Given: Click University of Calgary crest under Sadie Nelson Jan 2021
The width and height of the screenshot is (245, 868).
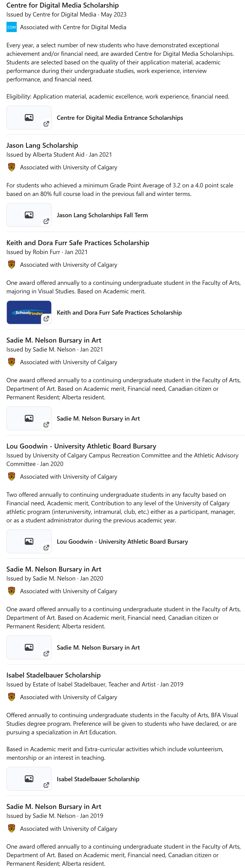Looking at the screenshot, I should pyautogui.click(x=11, y=362).
